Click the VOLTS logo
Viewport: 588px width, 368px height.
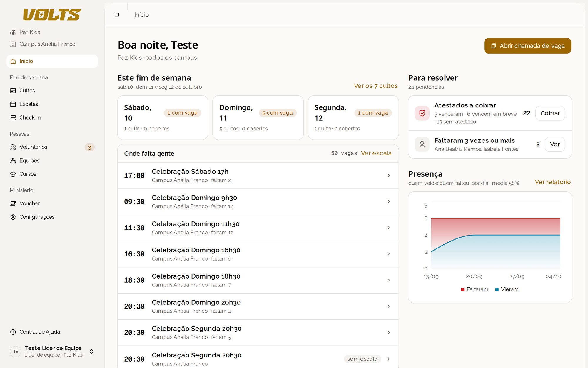click(x=52, y=15)
